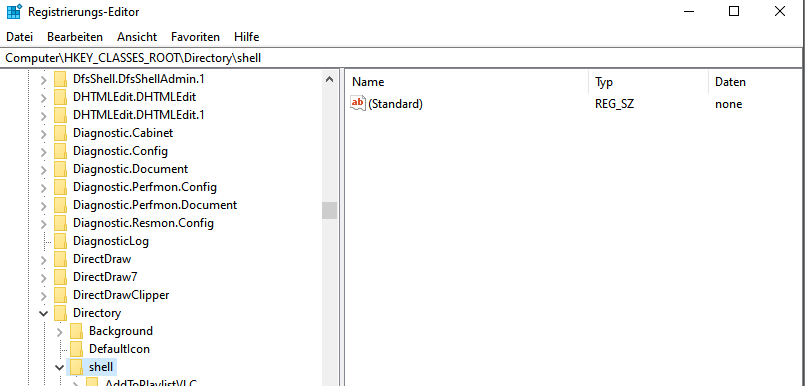Click the Background folder icon

click(x=76, y=331)
